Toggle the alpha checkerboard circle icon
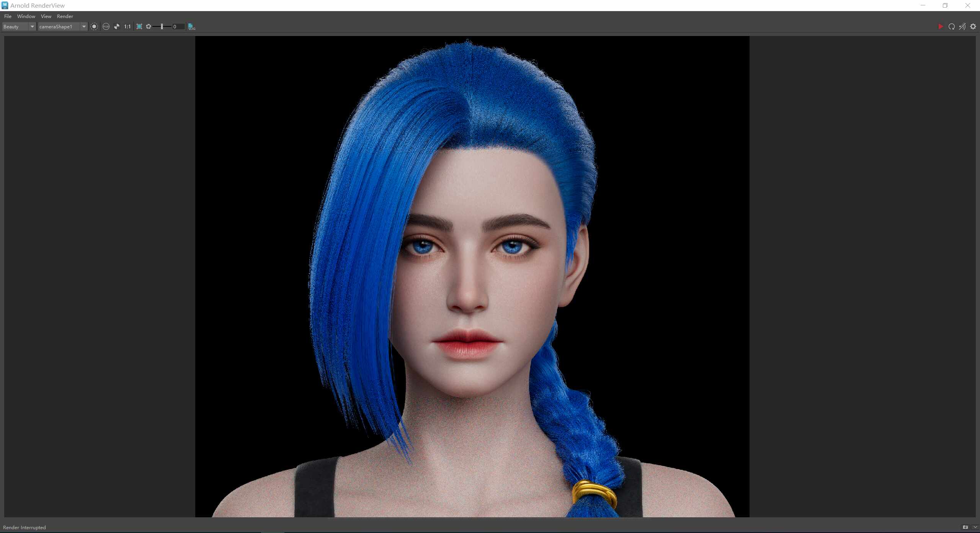Image resolution: width=980 pixels, height=533 pixels. 117,26
